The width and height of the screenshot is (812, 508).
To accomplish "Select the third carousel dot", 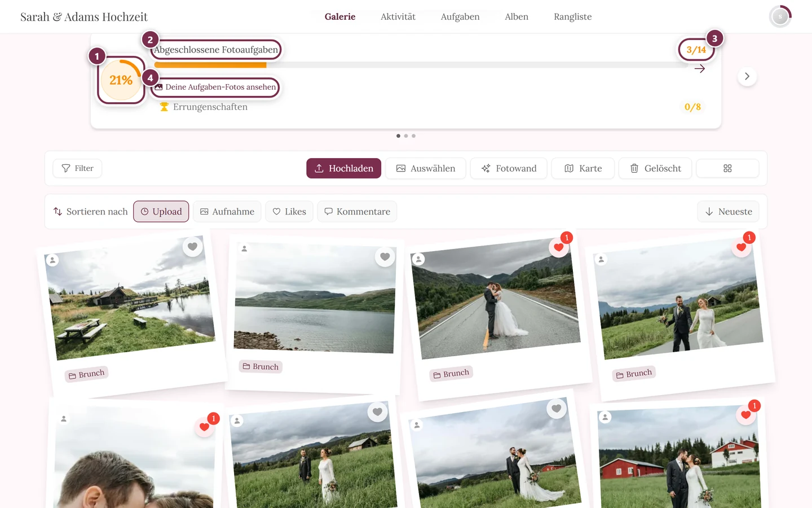I will (414, 136).
